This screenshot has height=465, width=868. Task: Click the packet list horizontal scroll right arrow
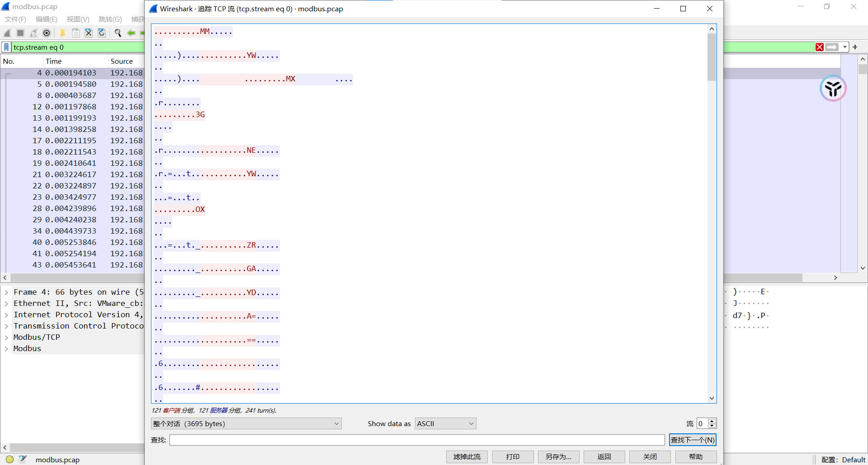tap(835, 277)
